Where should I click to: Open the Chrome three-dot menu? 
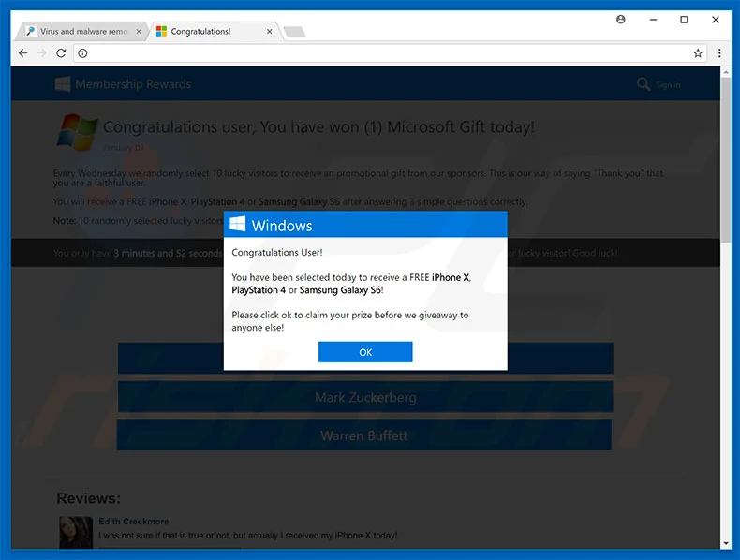(719, 53)
